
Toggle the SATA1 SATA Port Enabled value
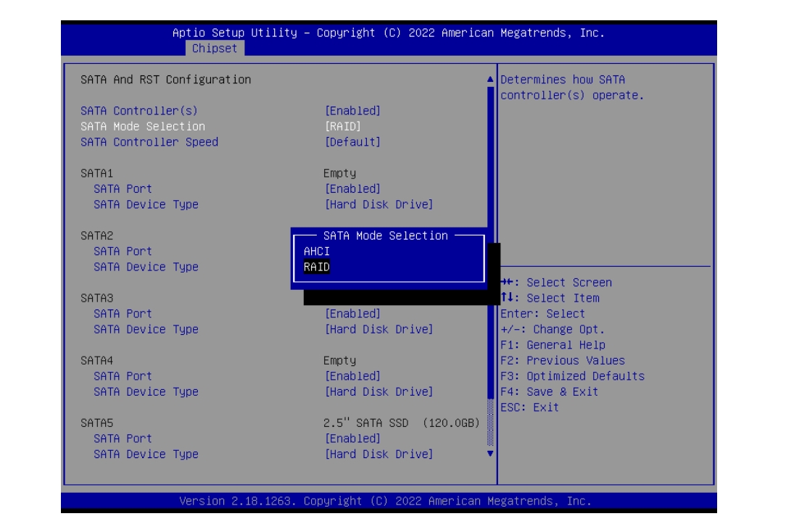tap(352, 189)
